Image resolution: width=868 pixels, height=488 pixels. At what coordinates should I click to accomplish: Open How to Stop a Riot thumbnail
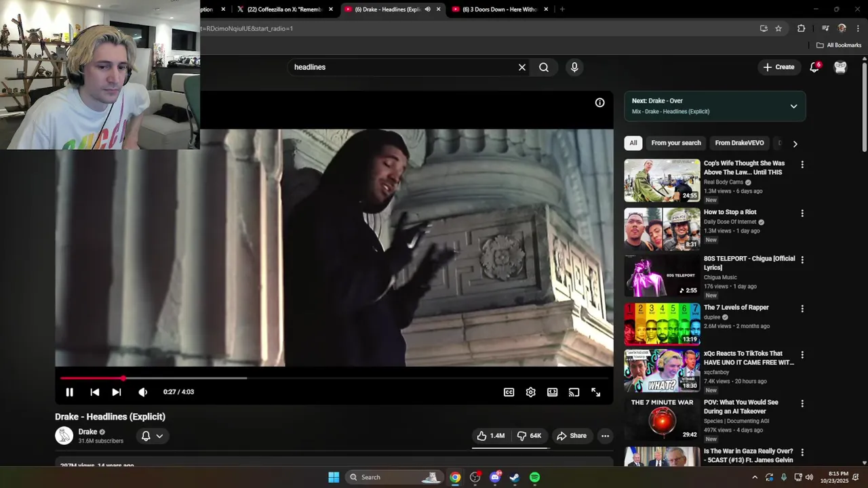point(662,229)
